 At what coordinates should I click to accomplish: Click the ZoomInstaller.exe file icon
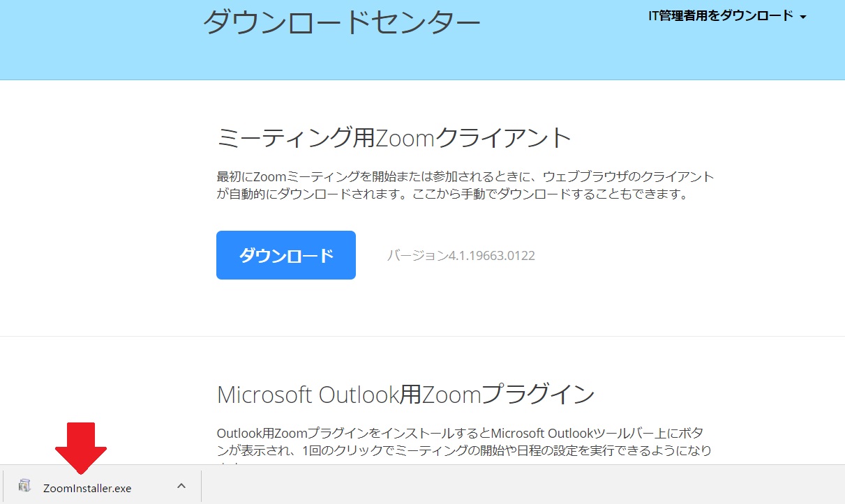pos(24,486)
